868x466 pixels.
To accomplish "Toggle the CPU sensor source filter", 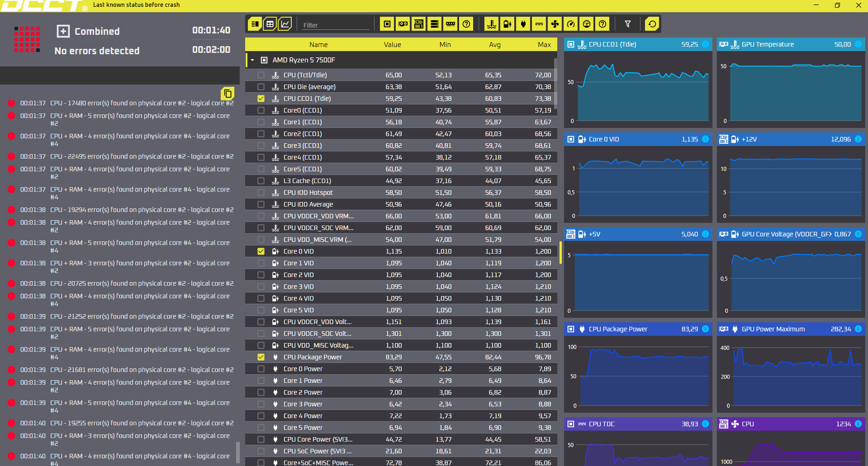I will coord(387,24).
